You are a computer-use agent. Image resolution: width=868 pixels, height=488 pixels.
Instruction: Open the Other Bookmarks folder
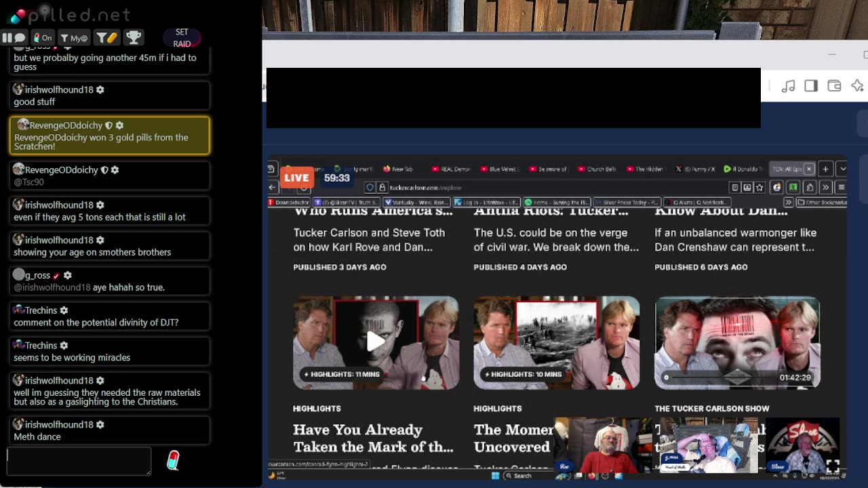coord(821,202)
